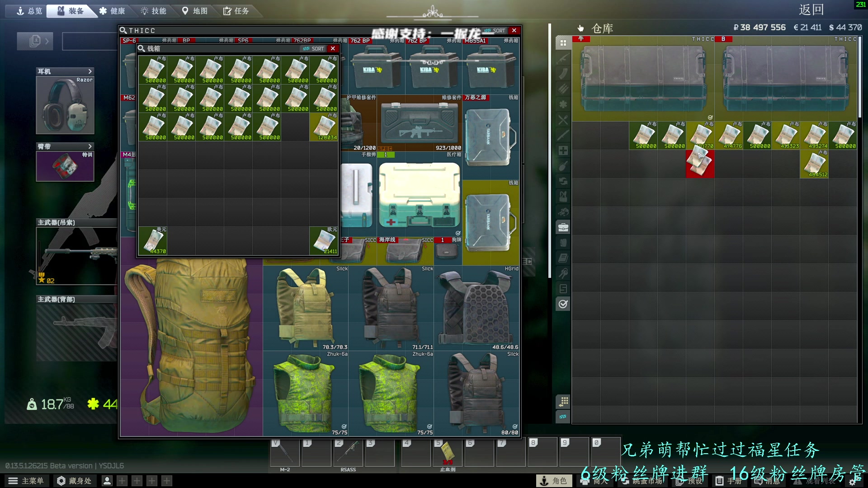
Task: Click the magnifier icon in 钱箱 window
Action: tap(142, 48)
